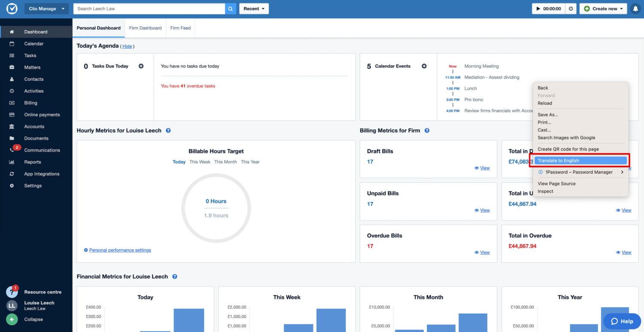The image size is (644, 332).
Task: Click the Clio checkmark logo
Action: [x=12, y=9]
